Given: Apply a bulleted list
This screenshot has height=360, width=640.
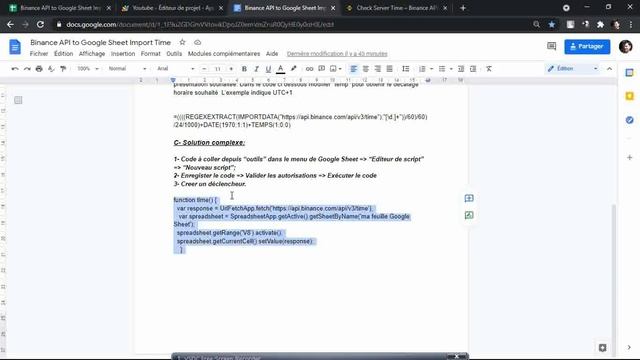Looking at the screenshot, I should (x=442, y=69).
